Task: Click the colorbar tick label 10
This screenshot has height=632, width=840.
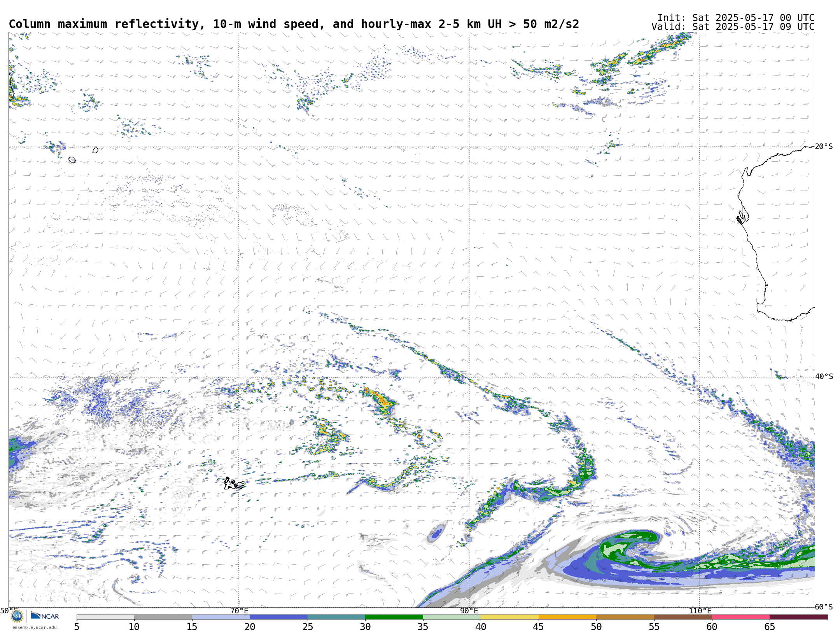Action: pos(134,627)
